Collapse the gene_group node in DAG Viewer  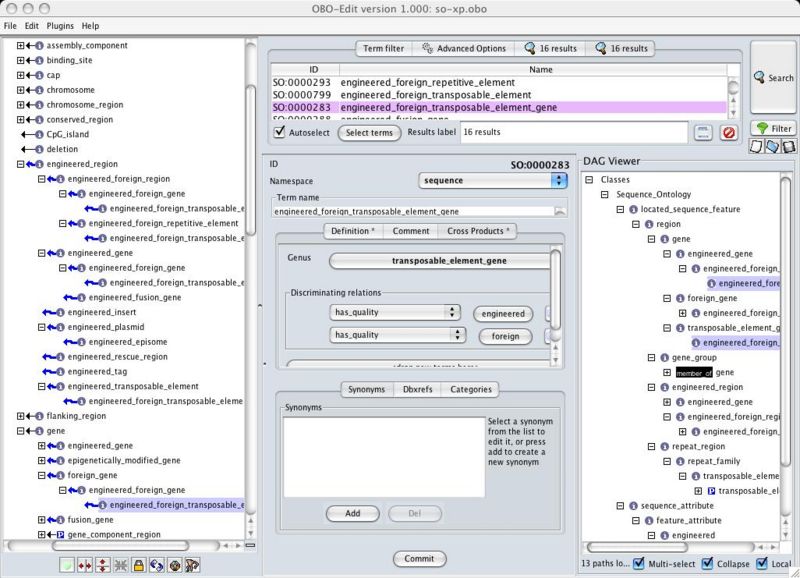point(651,357)
